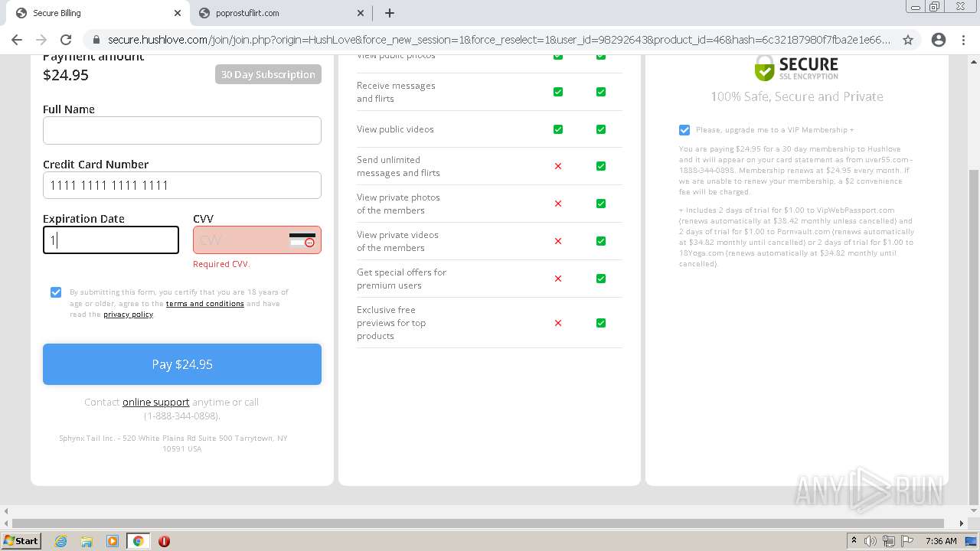Click the Action Center flag icon

point(907,541)
